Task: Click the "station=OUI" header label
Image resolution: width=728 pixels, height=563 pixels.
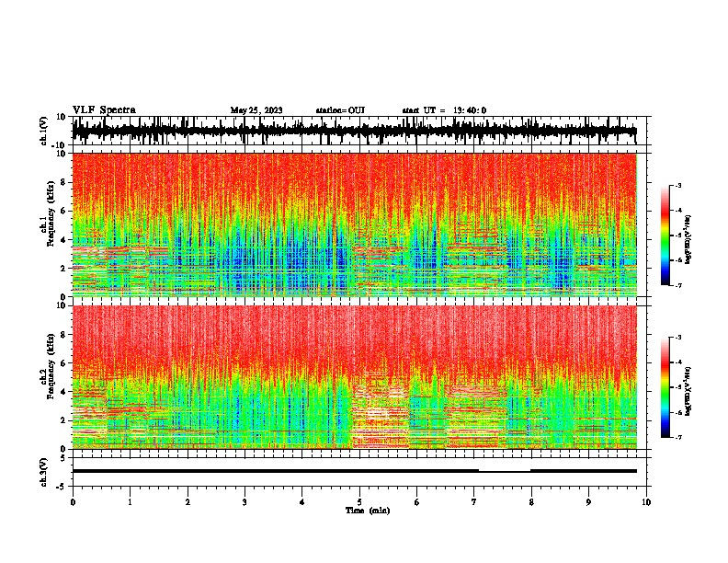Action: (340, 110)
